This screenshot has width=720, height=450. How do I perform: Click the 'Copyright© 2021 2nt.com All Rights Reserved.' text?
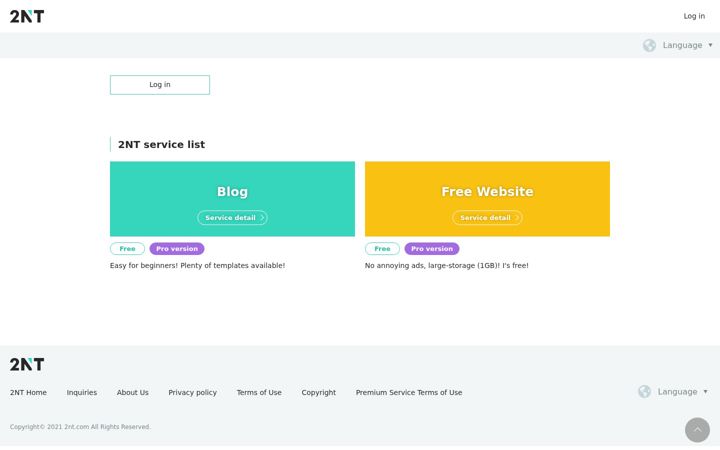click(80, 427)
